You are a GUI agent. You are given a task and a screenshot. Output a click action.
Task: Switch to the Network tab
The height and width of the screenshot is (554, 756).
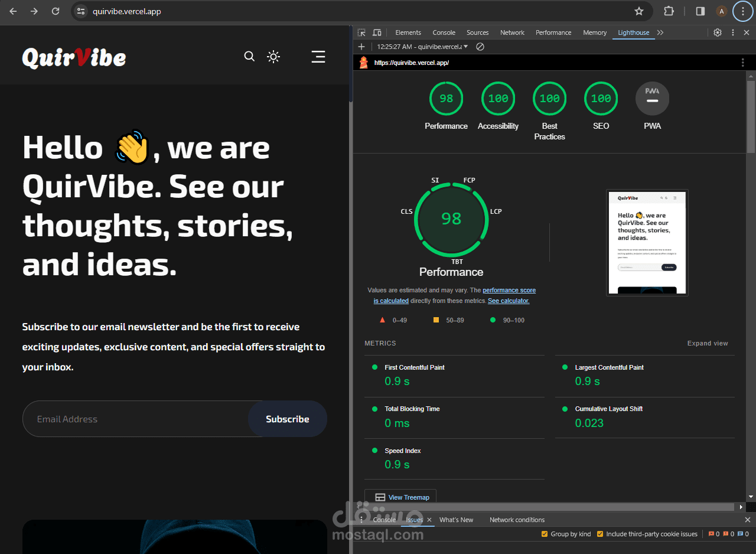tap(512, 32)
